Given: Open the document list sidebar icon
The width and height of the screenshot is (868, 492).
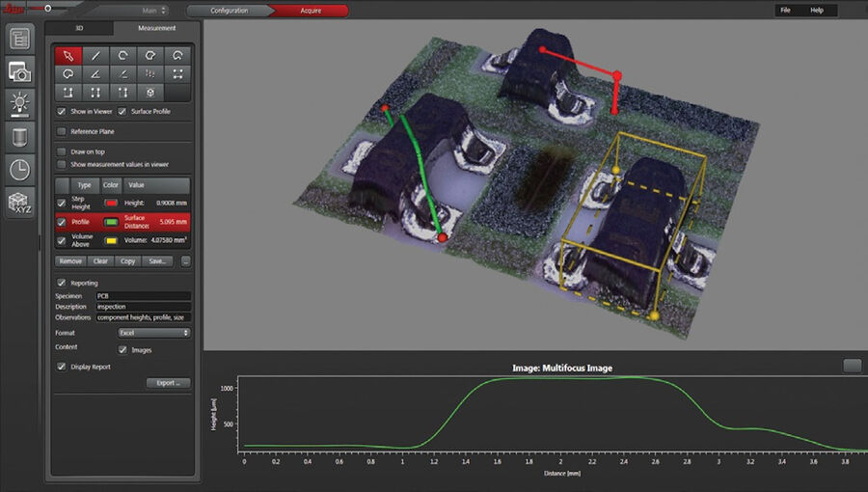Looking at the screenshot, I should 20,39.
